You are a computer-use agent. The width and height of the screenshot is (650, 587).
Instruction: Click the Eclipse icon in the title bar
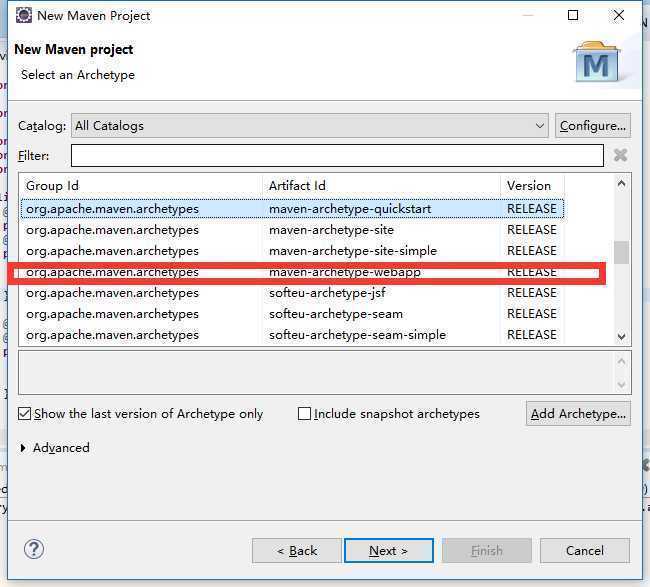click(x=24, y=15)
